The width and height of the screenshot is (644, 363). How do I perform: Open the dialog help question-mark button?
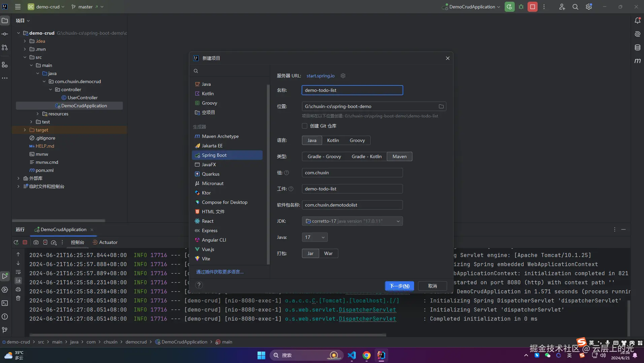(199, 285)
